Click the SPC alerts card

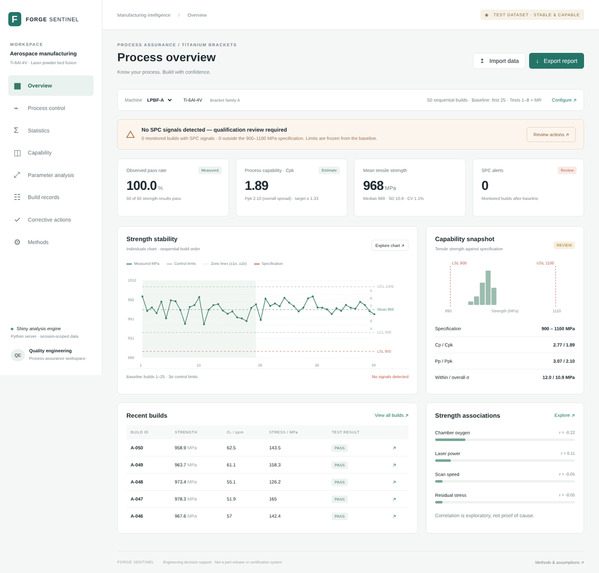click(528, 188)
